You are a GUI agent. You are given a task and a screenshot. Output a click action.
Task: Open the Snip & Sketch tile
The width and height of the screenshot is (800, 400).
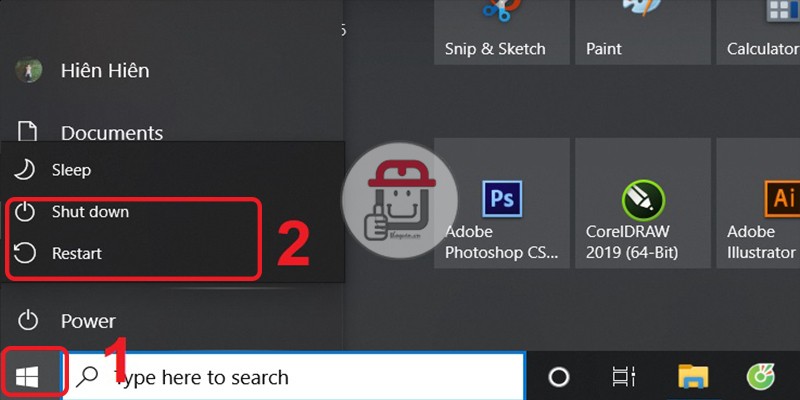502,32
